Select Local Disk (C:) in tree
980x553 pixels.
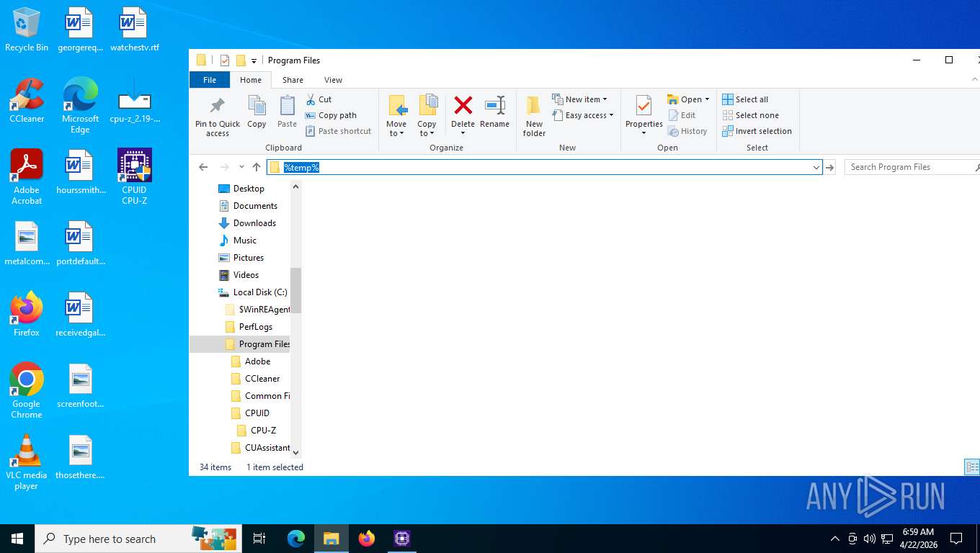(x=259, y=292)
